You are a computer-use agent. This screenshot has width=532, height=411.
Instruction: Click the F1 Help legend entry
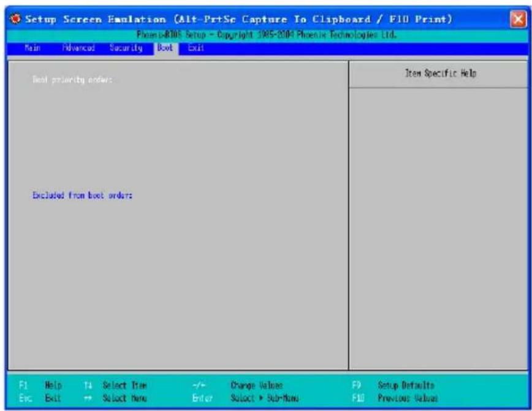(40, 385)
